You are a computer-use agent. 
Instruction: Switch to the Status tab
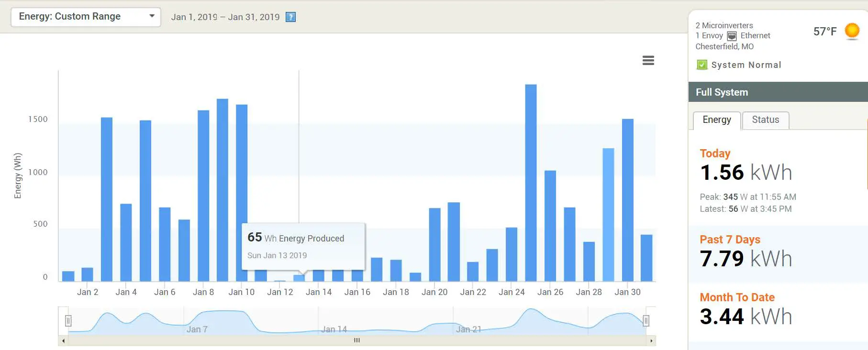click(765, 120)
